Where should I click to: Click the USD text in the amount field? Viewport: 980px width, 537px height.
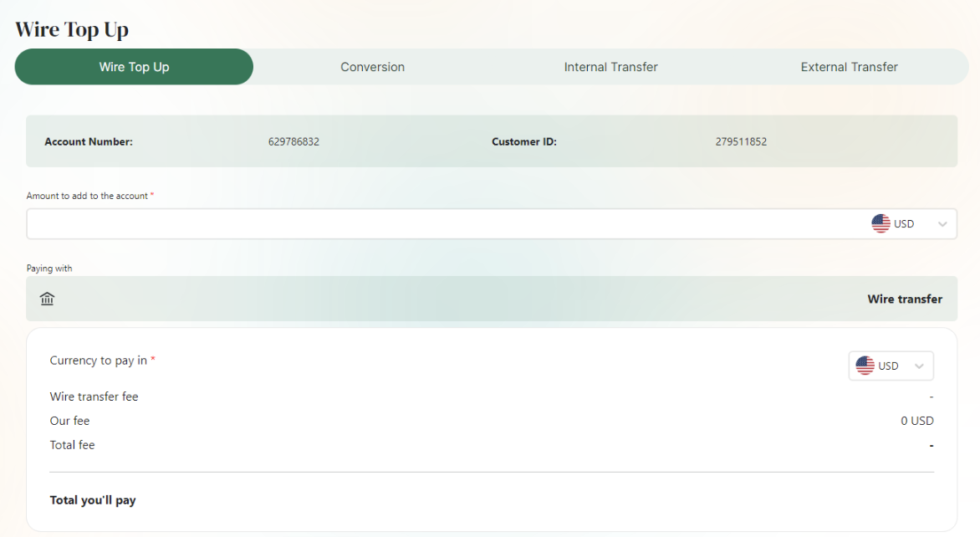904,224
